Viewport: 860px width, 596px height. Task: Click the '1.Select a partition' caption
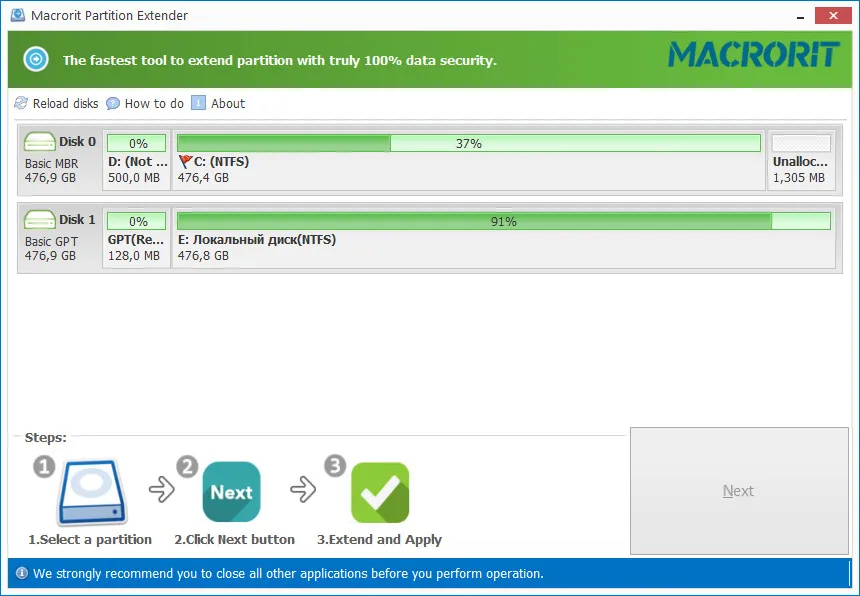tap(90, 540)
